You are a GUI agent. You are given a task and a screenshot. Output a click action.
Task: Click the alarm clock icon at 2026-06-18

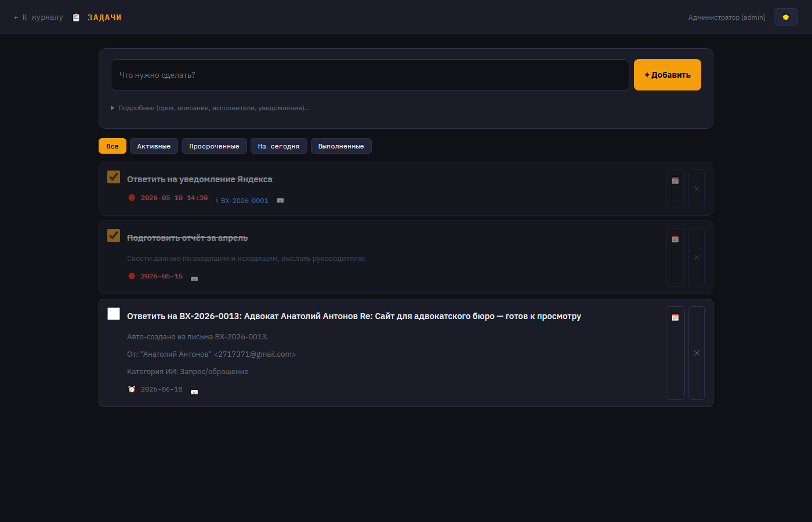(x=132, y=389)
